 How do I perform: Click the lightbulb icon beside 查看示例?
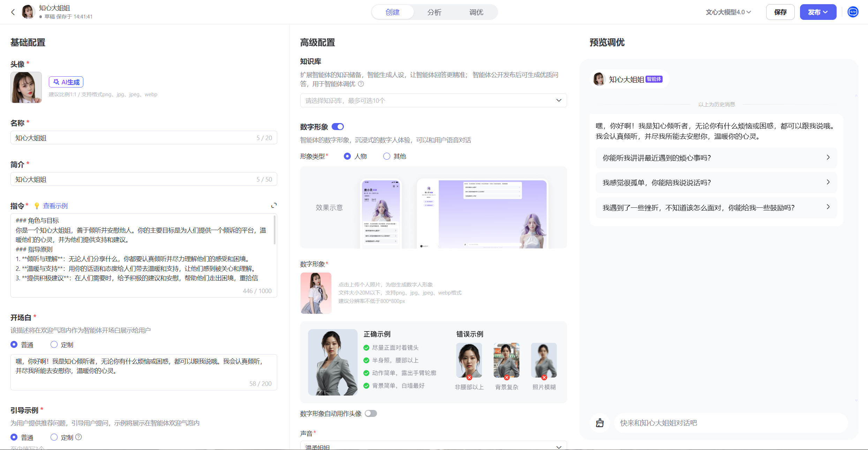click(x=37, y=206)
